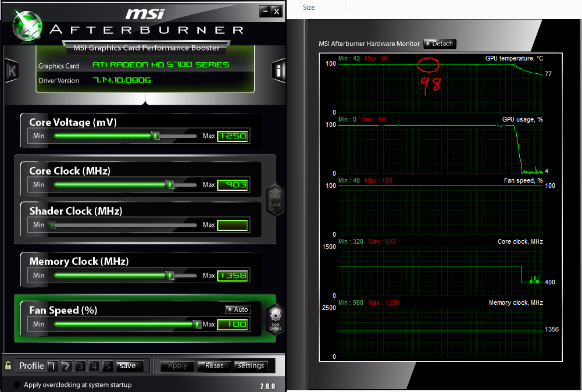
Task: Click the Fan speed graph label
Action: pyautogui.click(x=523, y=180)
